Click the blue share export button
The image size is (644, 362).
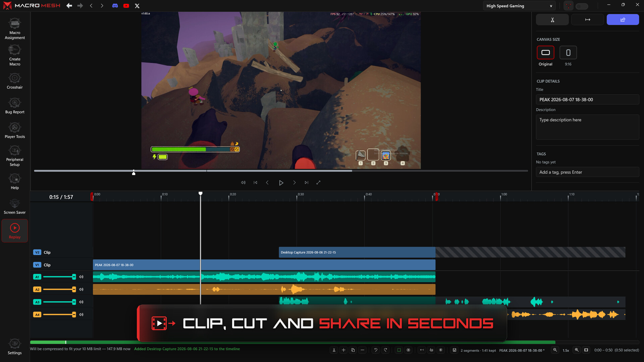623,19
